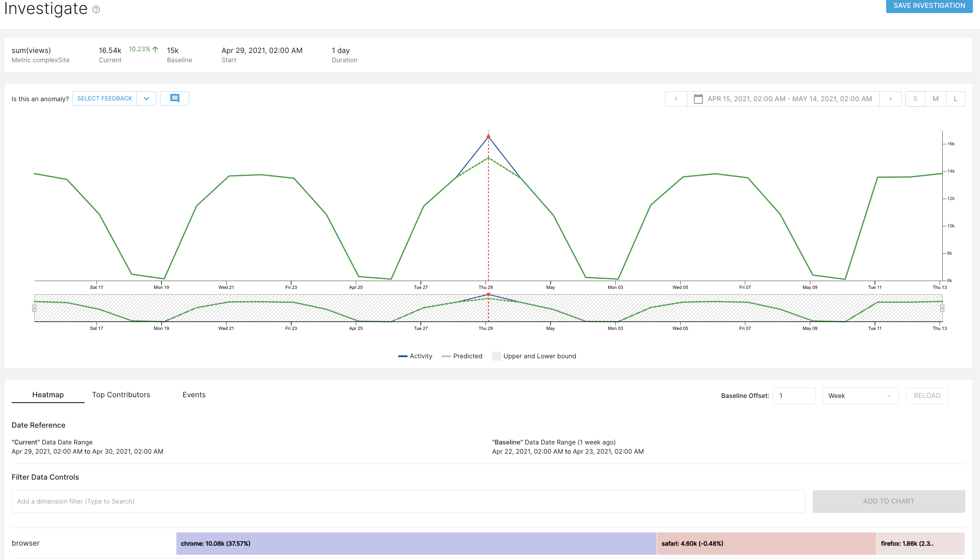Image resolution: width=980 pixels, height=560 pixels.
Task: Expand the Select Feedback dropdown arrow
Action: tap(146, 98)
